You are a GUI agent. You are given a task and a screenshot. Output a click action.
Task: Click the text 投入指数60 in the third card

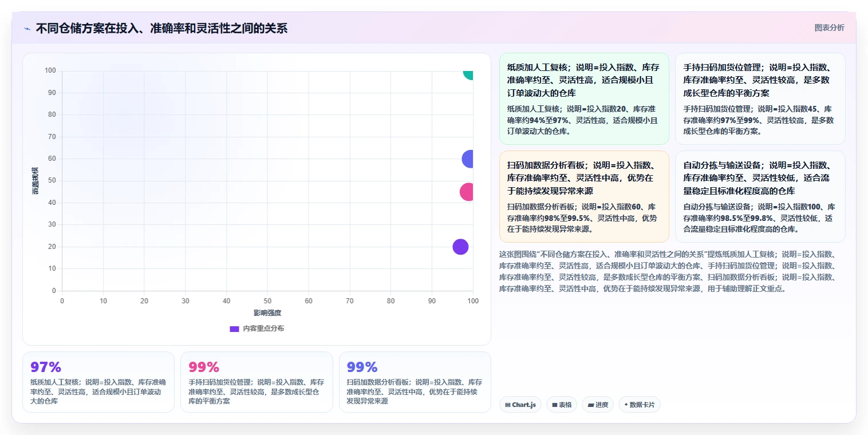[x=621, y=207]
